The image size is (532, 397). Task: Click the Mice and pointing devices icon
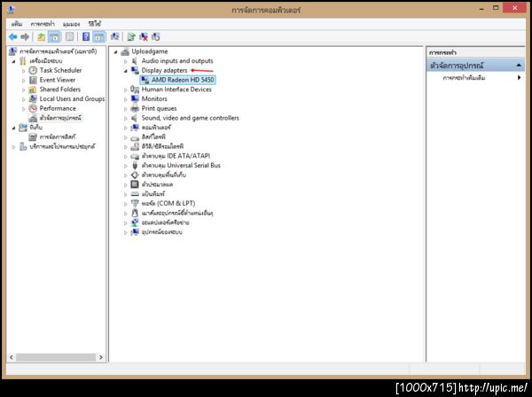135,213
